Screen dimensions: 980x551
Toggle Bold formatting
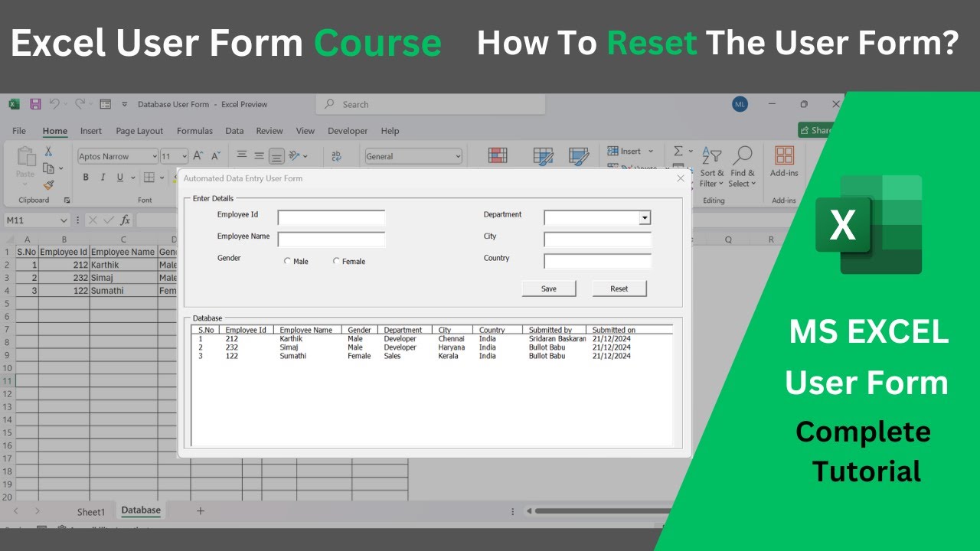pyautogui.click(x=85, y=178)
